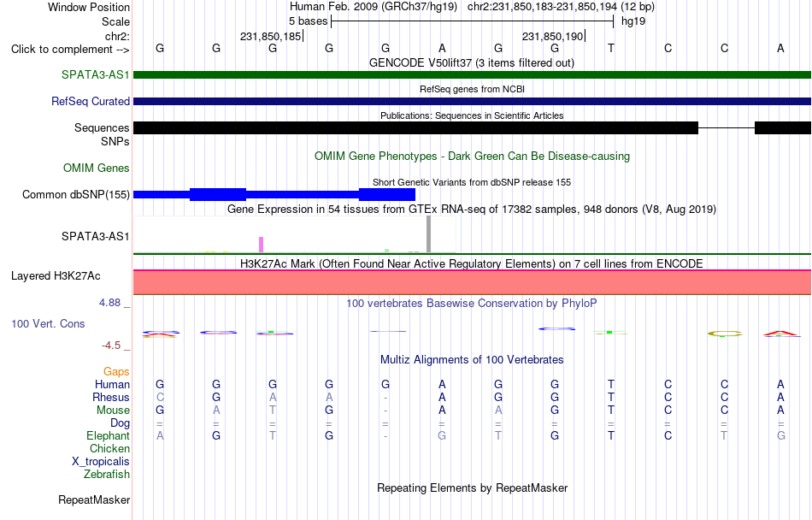Click the 231,850,190 coordinate marker
This screenshot has width=812, height=520.
[x=552, y=37]
